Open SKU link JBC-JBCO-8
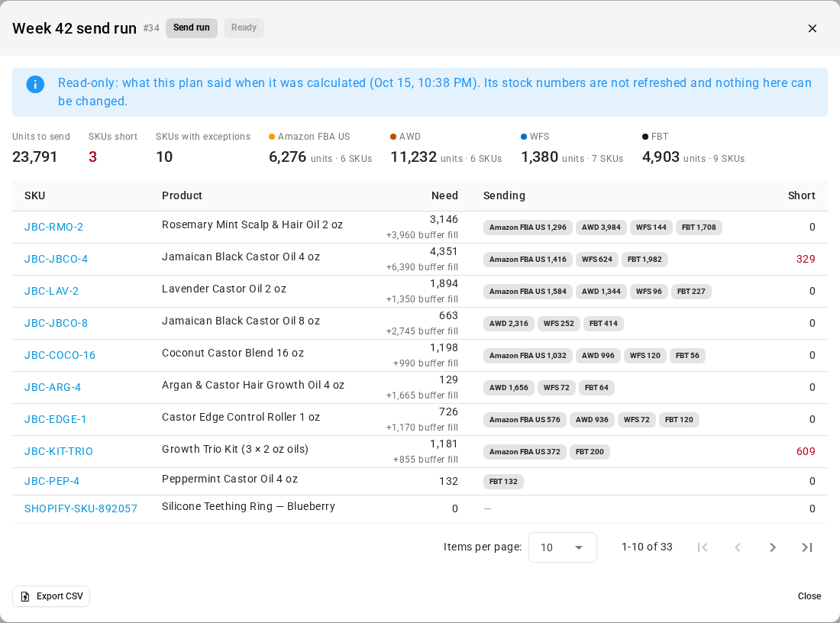This screenshot has width=840, height=623. 56,324
